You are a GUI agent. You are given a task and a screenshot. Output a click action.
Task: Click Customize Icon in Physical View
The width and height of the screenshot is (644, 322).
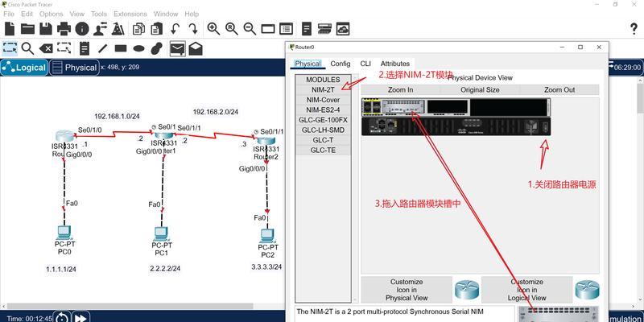[407, 290]
